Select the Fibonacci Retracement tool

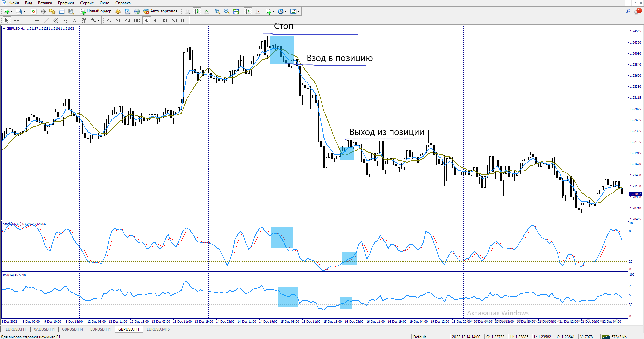(65, 20)
